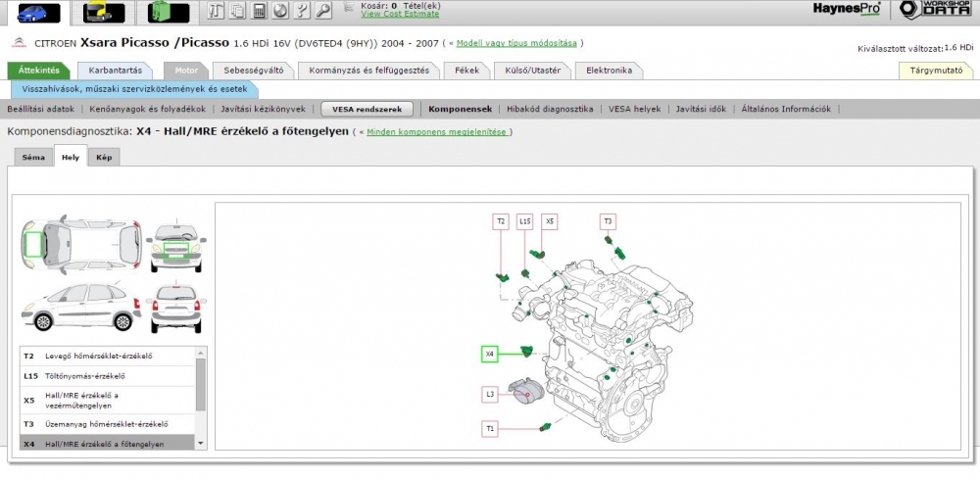Open the Tárgymutató tab
980x479 pixels.
pyautogui.click(x=936, y=71)
